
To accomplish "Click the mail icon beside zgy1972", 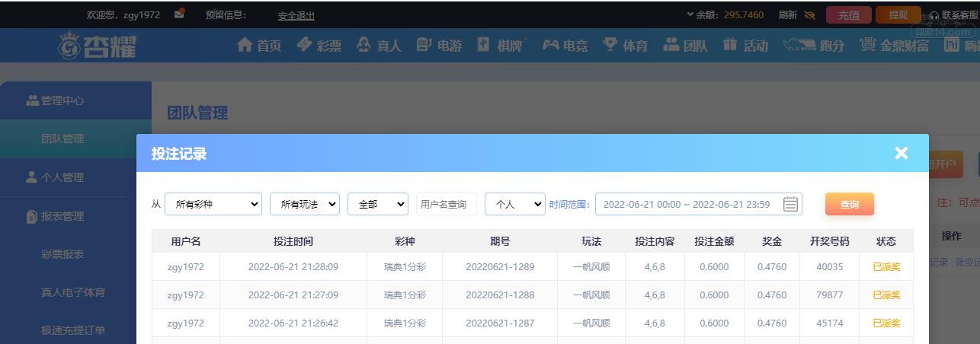I will tap(179, 14).
